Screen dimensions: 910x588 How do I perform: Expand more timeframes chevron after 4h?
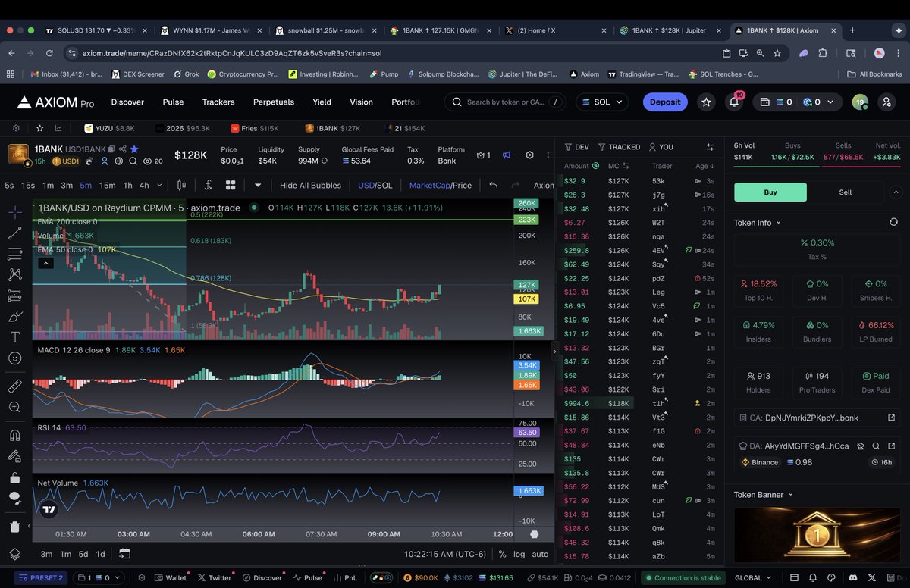click(158, 185)
